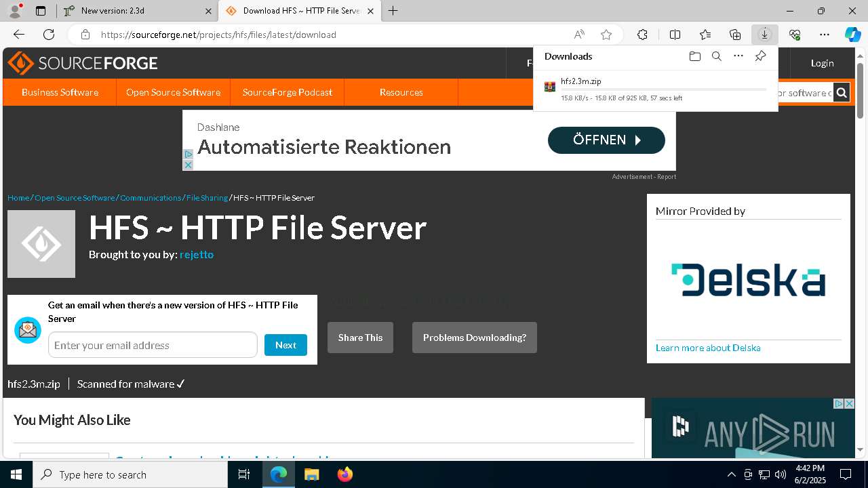Click the SourceForge search magnifier button
The height and width of the screenshot is (488, 868).
[x=842, y=93]
